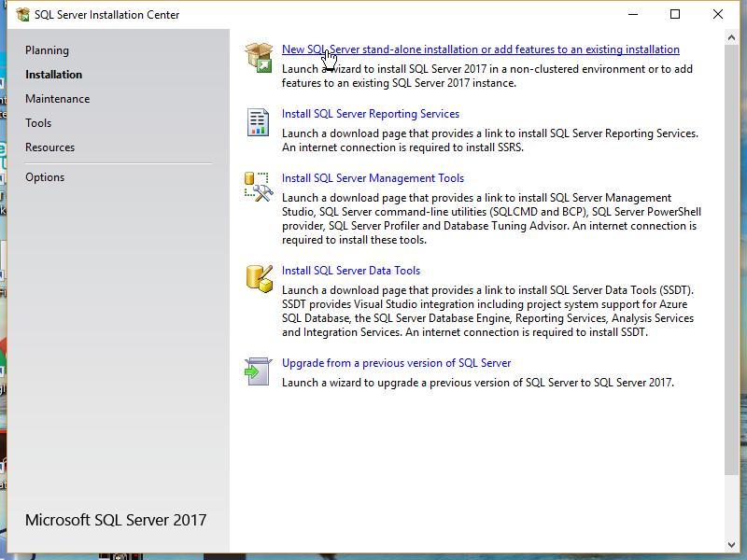Open Install SQL Server Management Tools link
This screenshot has height=560, width=747.
[x=373, y=178]
